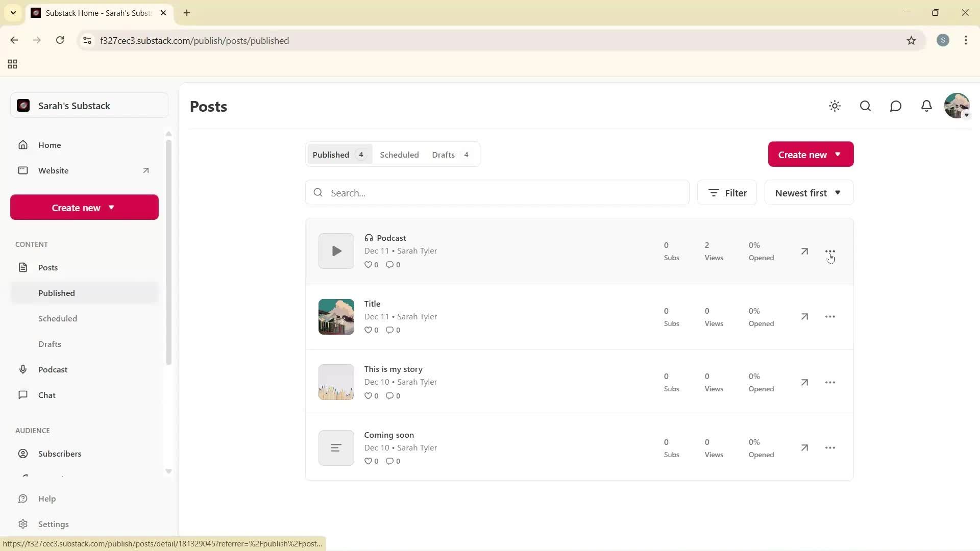The height and width of the screenshot is (551, 980).
Task: Open options menu for 'This is my story'
Action: [x=830, y=382]
